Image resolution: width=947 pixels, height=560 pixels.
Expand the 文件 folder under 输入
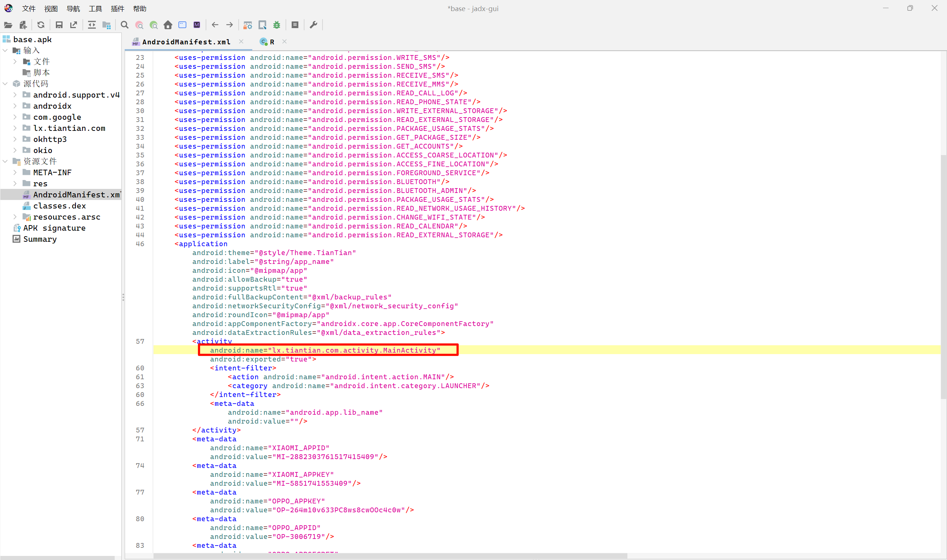click(15, 61)
